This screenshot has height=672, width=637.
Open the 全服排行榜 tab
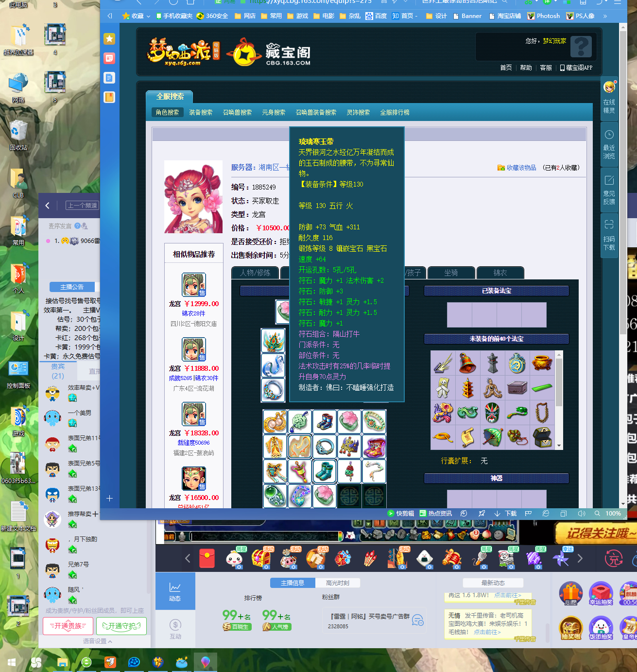click(x=395, y=112)
